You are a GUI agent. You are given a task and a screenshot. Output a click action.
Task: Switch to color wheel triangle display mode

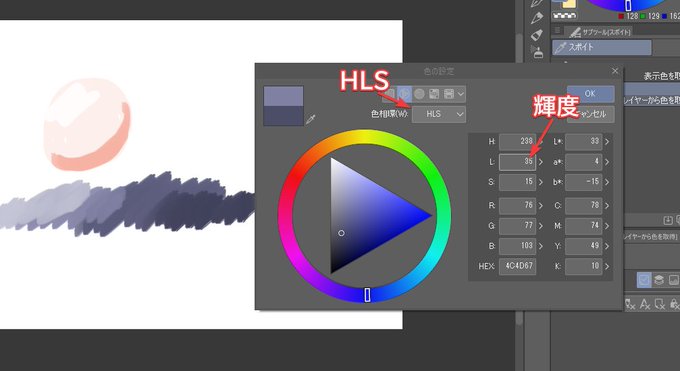coord(404,94)
